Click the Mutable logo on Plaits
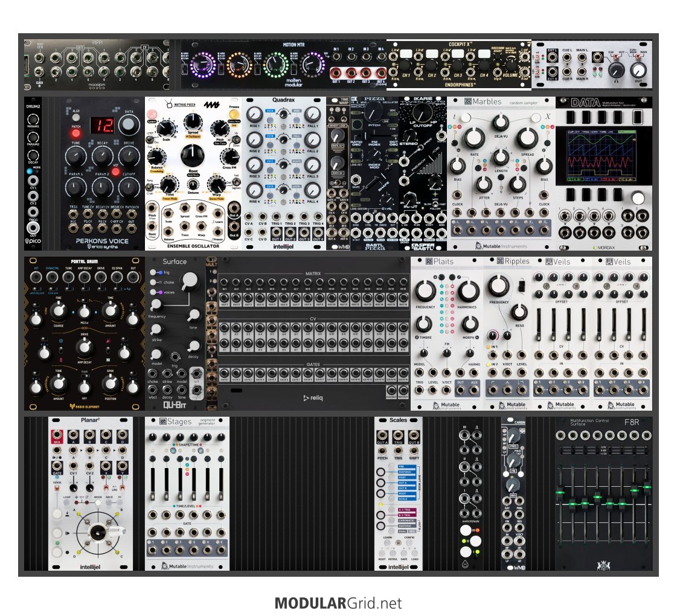Viewport: 677px width, 616px height. pos(446,405)
